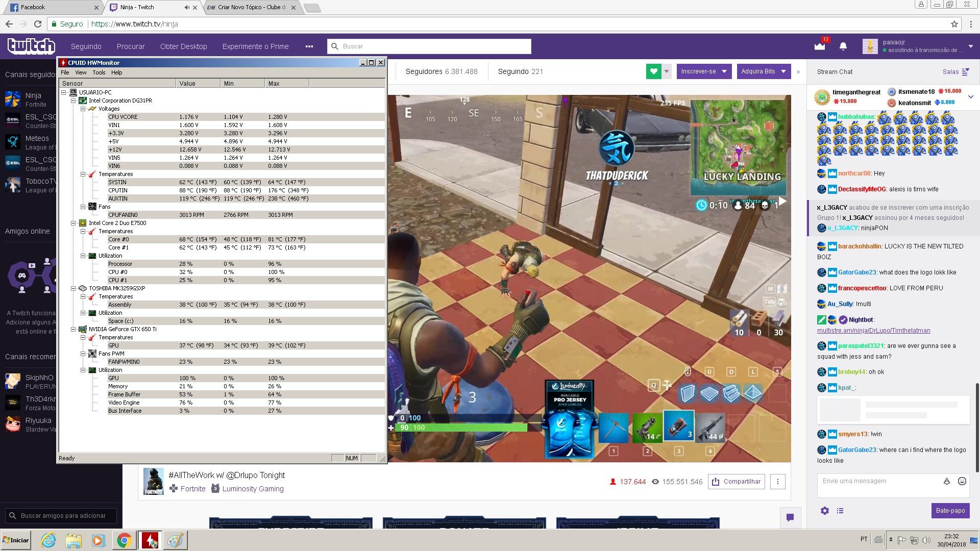Click the Compartilhar share button
Image resolution: width=980 pixels, height=551 pixels.
click(736, 482)
